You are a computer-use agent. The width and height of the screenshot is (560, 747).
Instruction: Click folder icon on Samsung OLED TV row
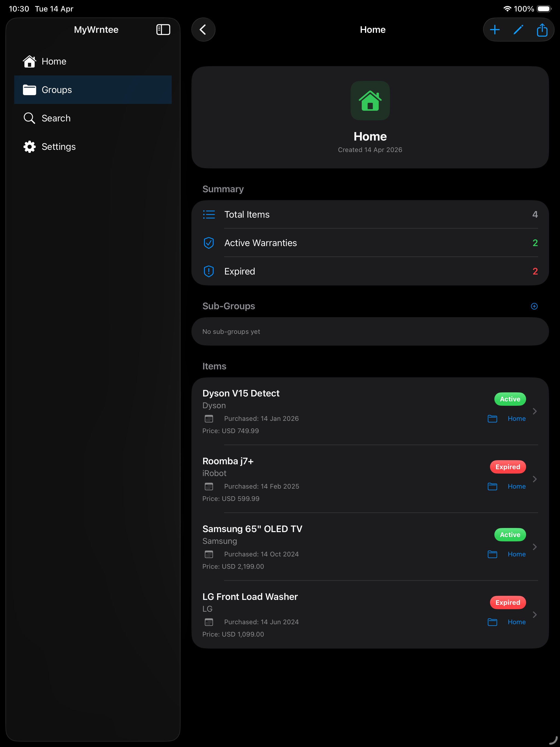492,554
